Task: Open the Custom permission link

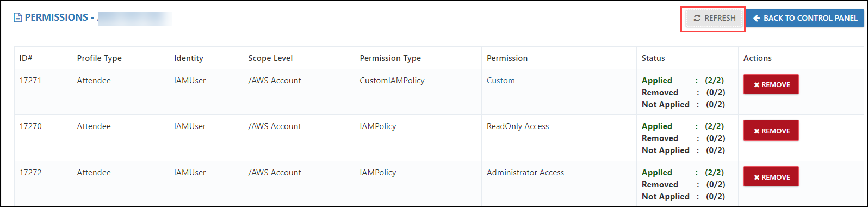Action: [x=500, y=81]
